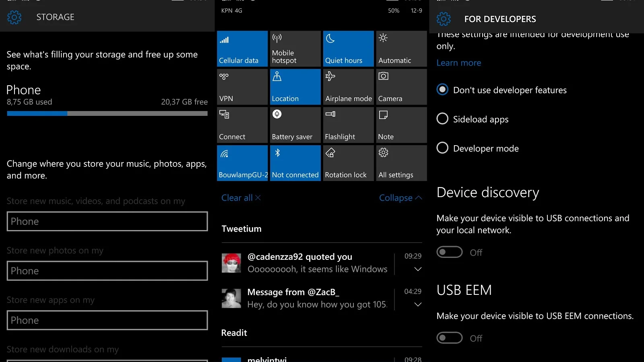The width and height of the screenshot is (644, 362).
Task: Select Don't use developer features option
Action: coord(502,90)
